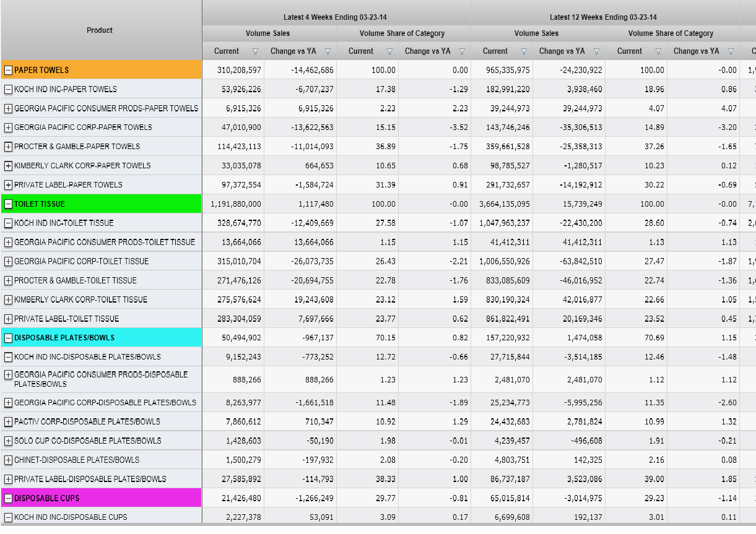The width and height of the screenshot is (756, 534).
Task: Collapse Koch Ind Inc-Disposable Cups row
Action: [9, 517]
